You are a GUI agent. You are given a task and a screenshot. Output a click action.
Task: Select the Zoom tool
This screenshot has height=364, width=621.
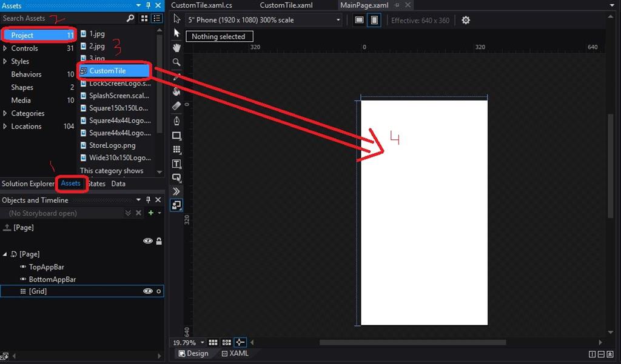pos(176,62)
